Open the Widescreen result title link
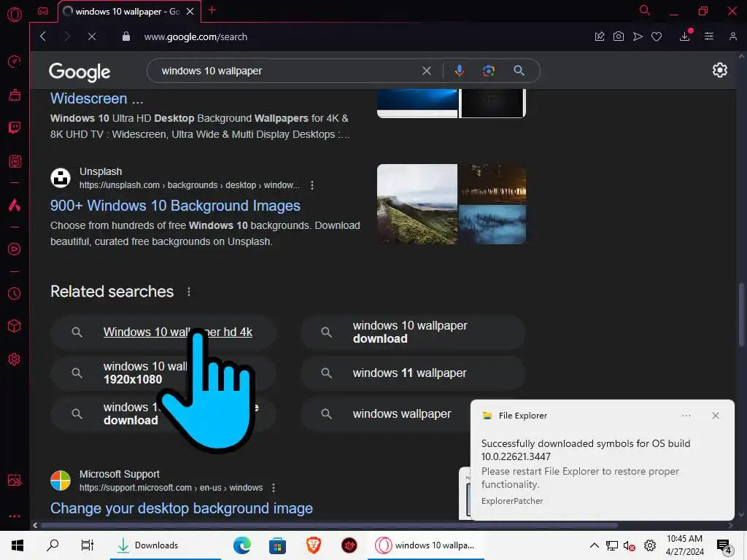The width and height of the screenshot is (747, 560). 97,98
